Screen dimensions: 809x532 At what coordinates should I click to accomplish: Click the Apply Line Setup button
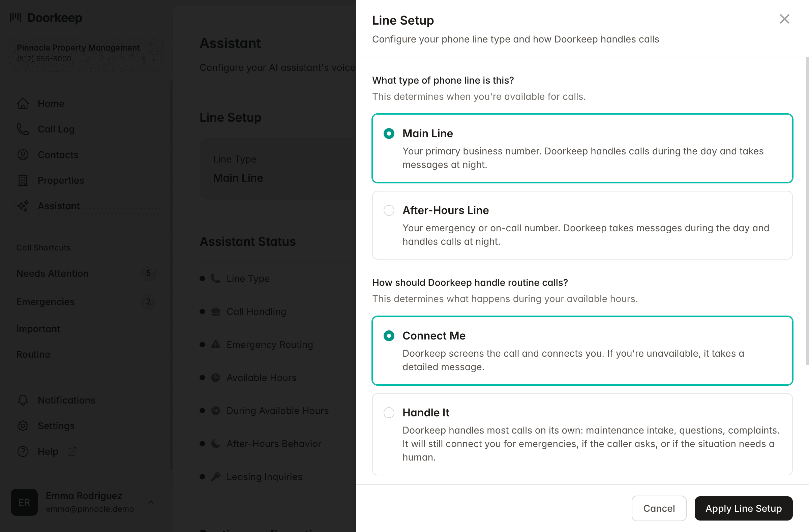[743, 508]
